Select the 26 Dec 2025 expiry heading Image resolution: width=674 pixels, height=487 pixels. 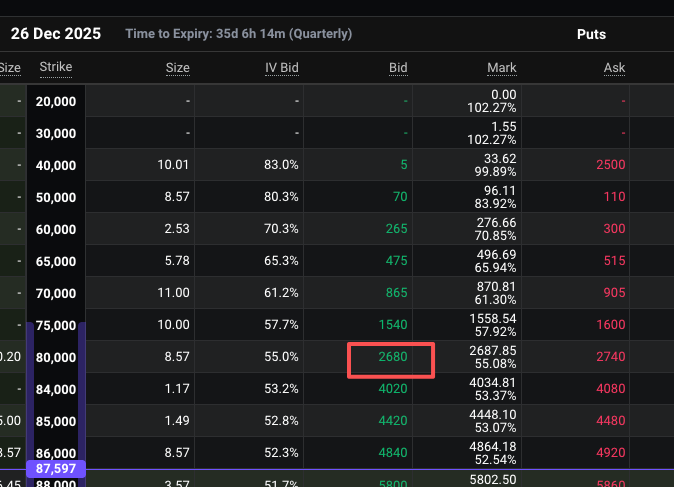56,34
